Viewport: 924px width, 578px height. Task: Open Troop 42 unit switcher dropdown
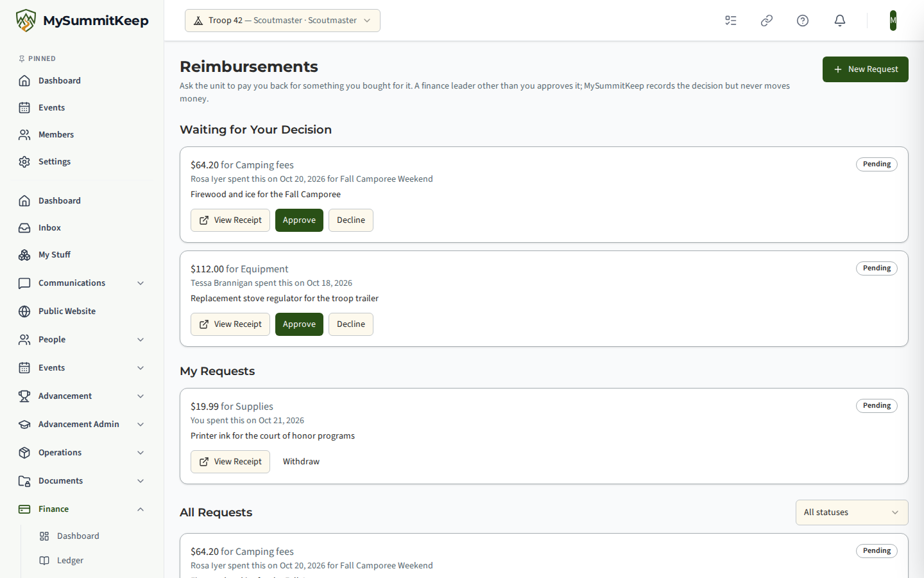pyautogui.click(x=282, y=21)
